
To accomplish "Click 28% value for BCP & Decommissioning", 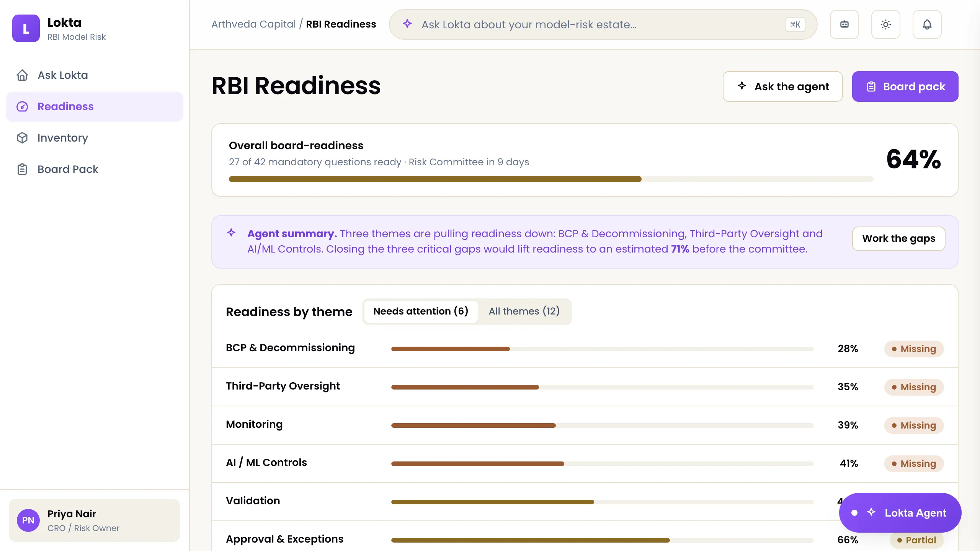I will [x=848, y=349].
